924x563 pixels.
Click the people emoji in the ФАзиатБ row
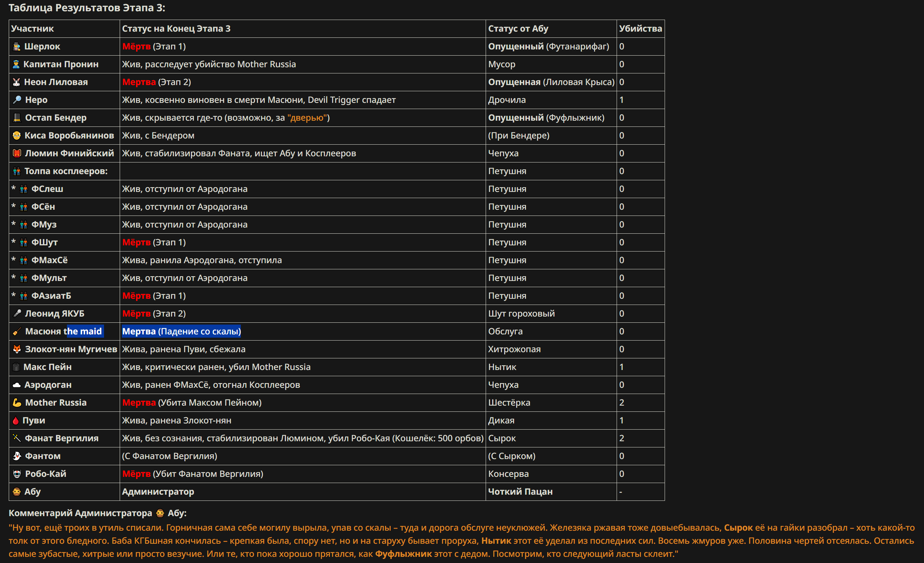point(24,296)
